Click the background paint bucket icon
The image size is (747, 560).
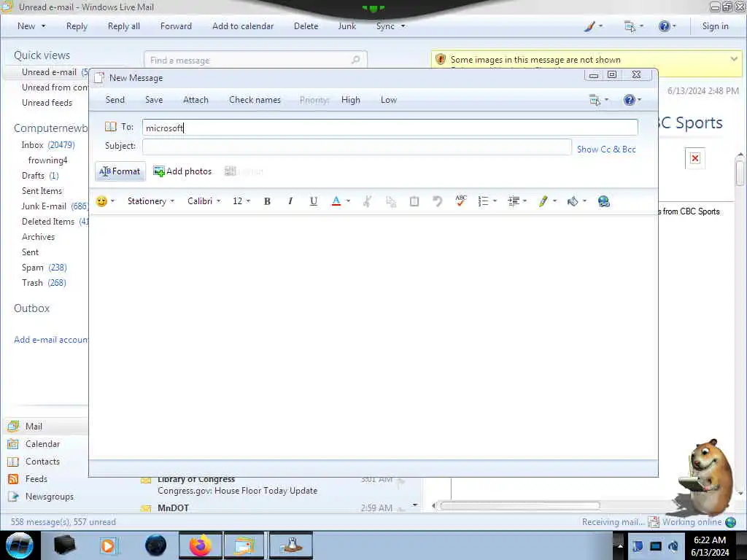pyautogui.click(x=573, y=201)
